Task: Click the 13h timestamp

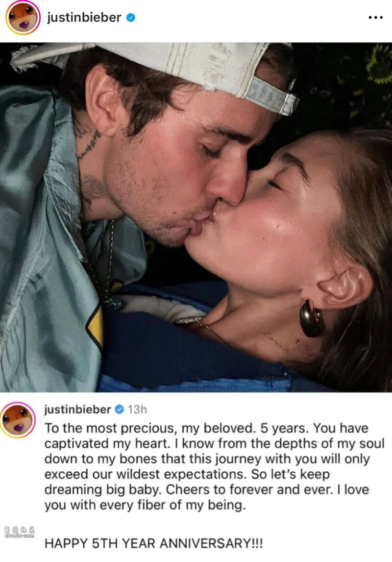Action: [x=137, y=409]
